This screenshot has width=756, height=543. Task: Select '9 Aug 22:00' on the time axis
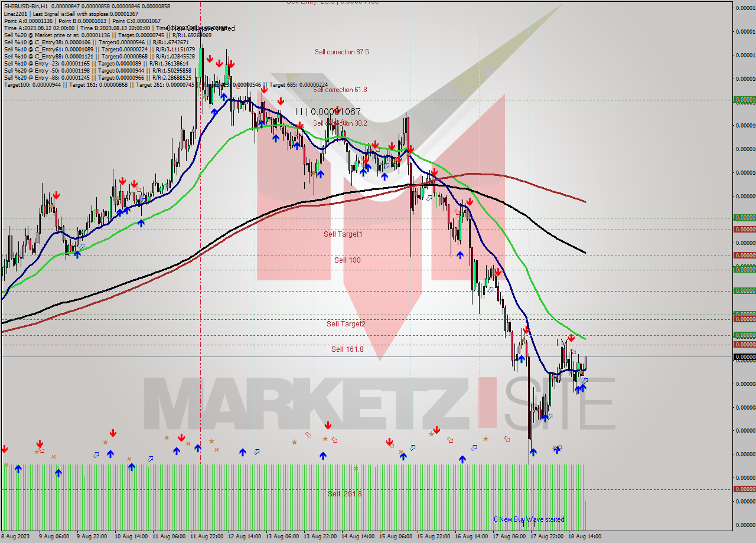pos(91,537)
